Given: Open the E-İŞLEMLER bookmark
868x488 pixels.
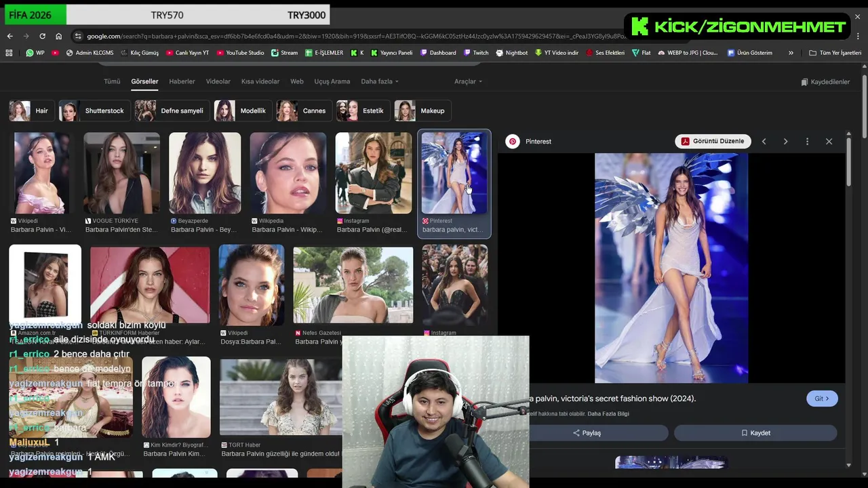Looking at the screenshot, I should [x=325, y=53].
